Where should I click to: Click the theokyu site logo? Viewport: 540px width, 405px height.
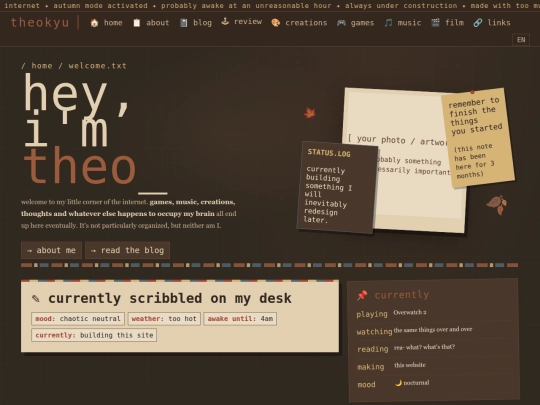click(40, 22)
